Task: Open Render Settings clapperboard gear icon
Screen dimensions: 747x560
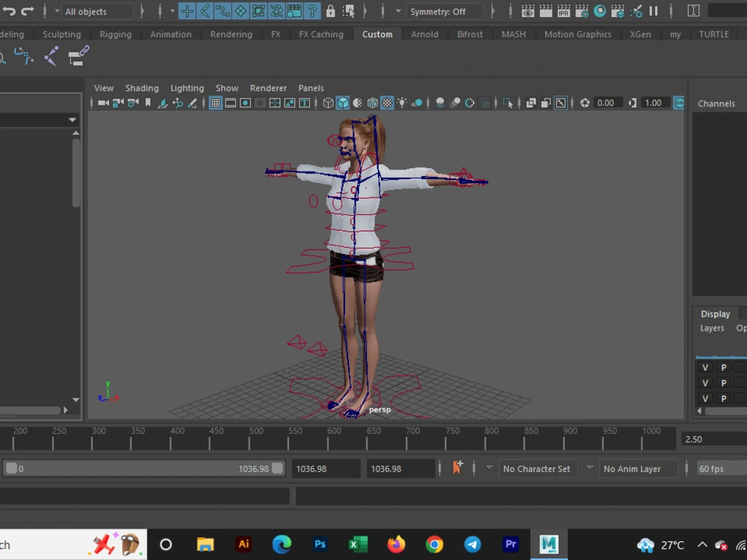Action: click(x=581, y=11)
